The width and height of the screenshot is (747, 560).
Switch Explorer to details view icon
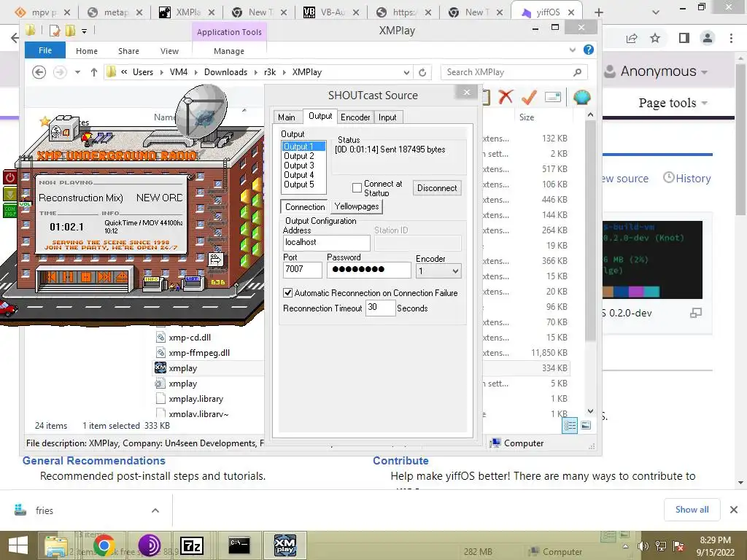(570, 425)
